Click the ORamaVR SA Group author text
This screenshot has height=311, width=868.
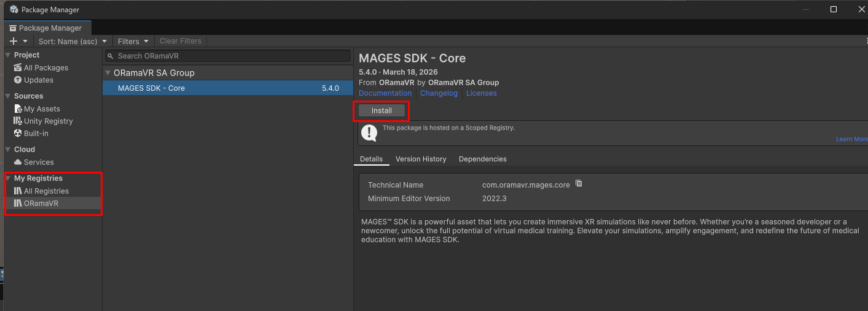pyautogui.click(x=463, y=82)
